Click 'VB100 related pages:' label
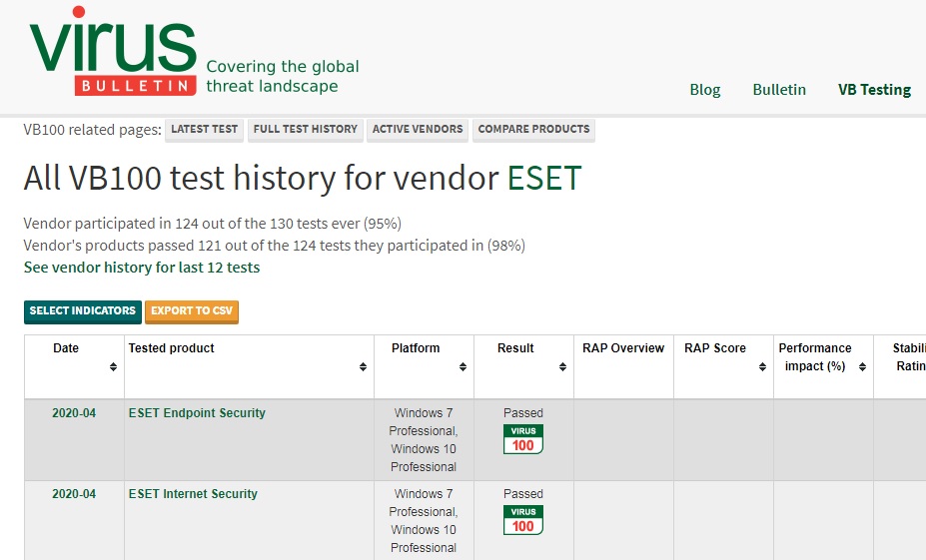Image resolution: width=926 pixels, height=560 pixels. coord(92,130)
